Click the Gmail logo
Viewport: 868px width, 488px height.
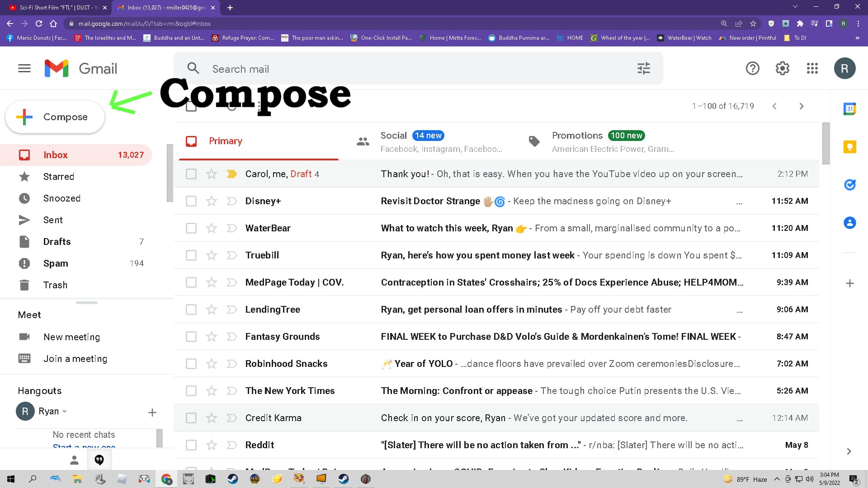tap(80, 68)
